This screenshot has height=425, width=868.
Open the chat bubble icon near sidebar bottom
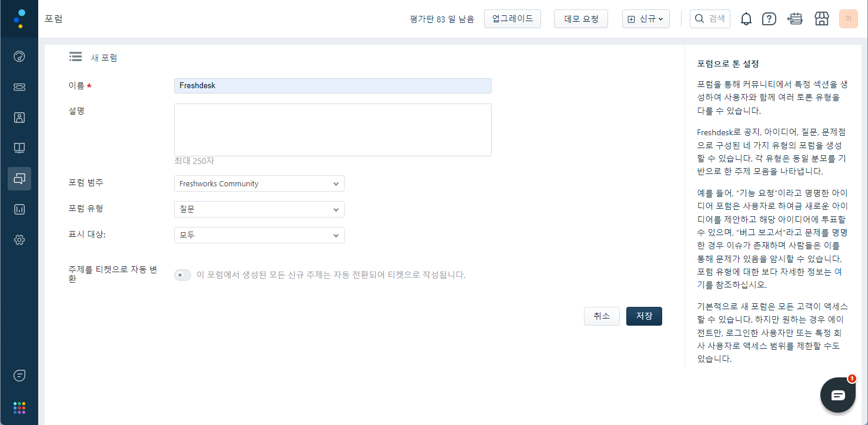[19, 375]
